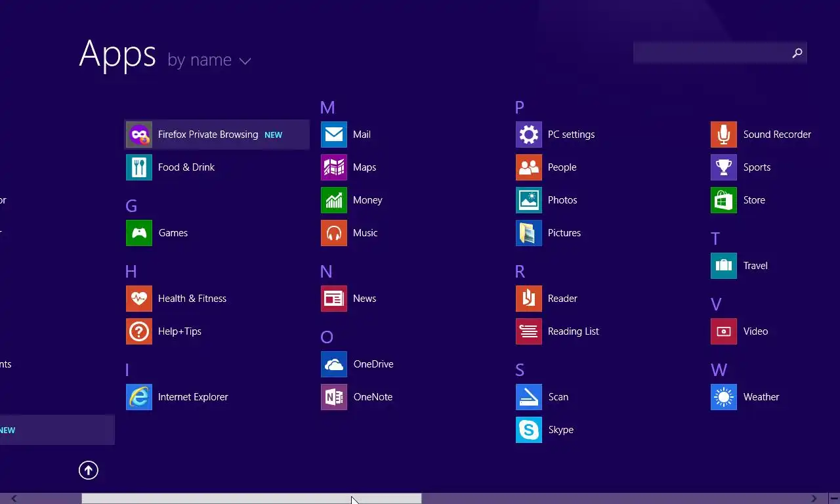The width and height of the screenshot is (840, 504).
Task: Click the 'Mail' app label
Action: click(362, 135)
